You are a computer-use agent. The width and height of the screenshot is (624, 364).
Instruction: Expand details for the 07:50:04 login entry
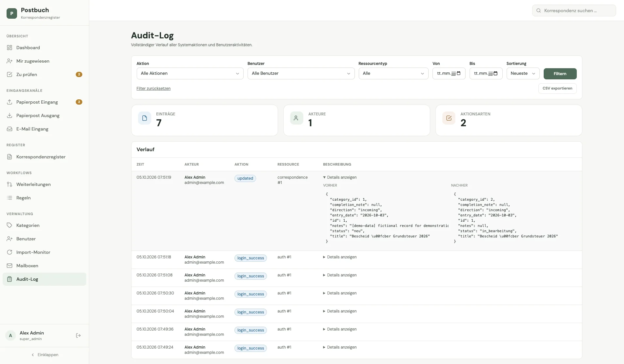point(340,311)
